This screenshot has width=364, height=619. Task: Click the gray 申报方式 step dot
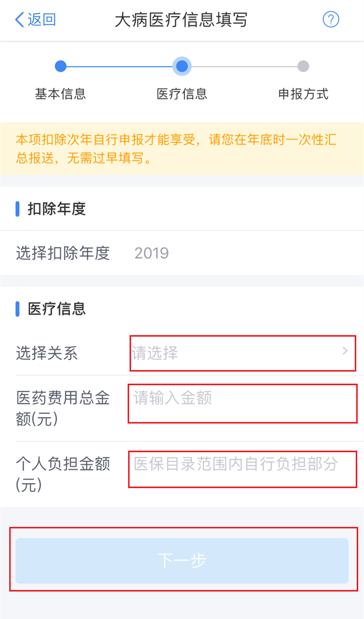[303, 66]
